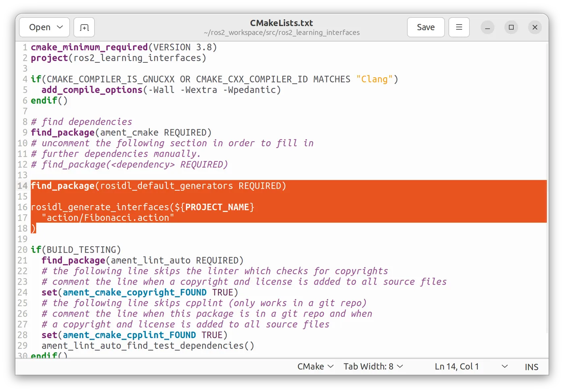Click the if(BUILD_TESTING) line

tap(76, 250)
